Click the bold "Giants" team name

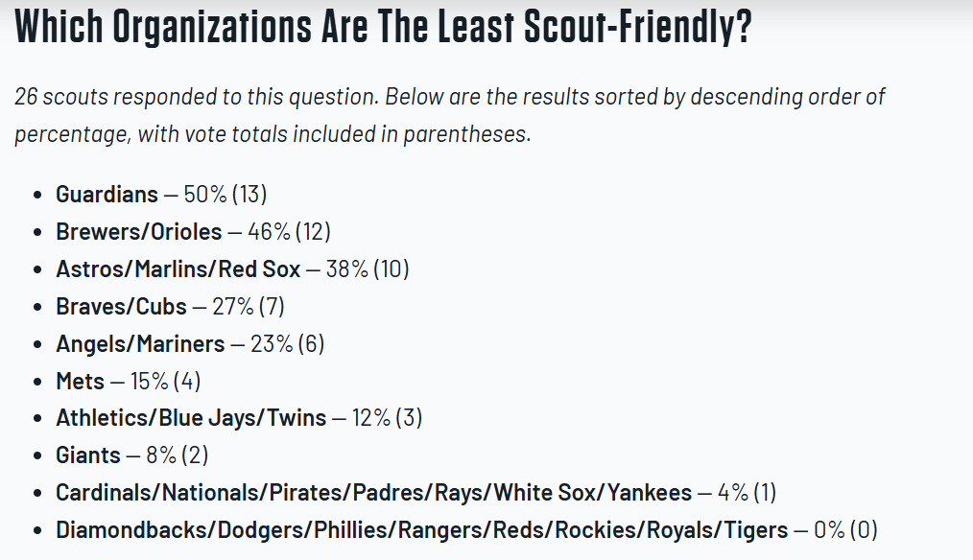88,456
